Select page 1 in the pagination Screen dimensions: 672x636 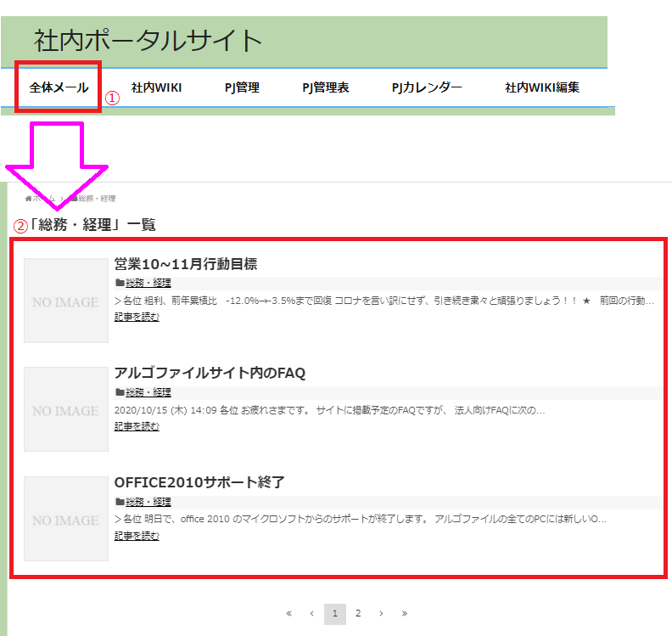click(x=335, y=613)
